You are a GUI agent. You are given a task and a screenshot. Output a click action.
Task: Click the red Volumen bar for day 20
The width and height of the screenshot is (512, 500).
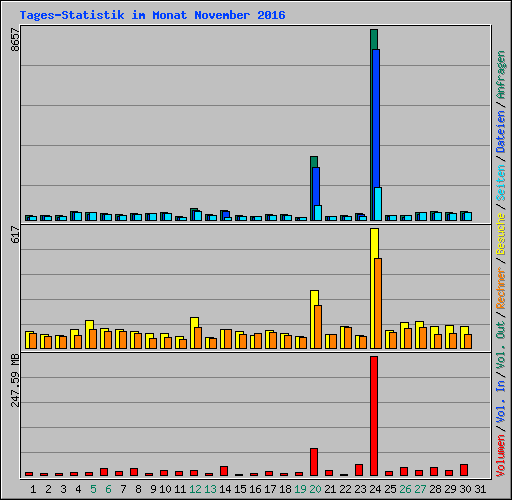coord(314,462)
